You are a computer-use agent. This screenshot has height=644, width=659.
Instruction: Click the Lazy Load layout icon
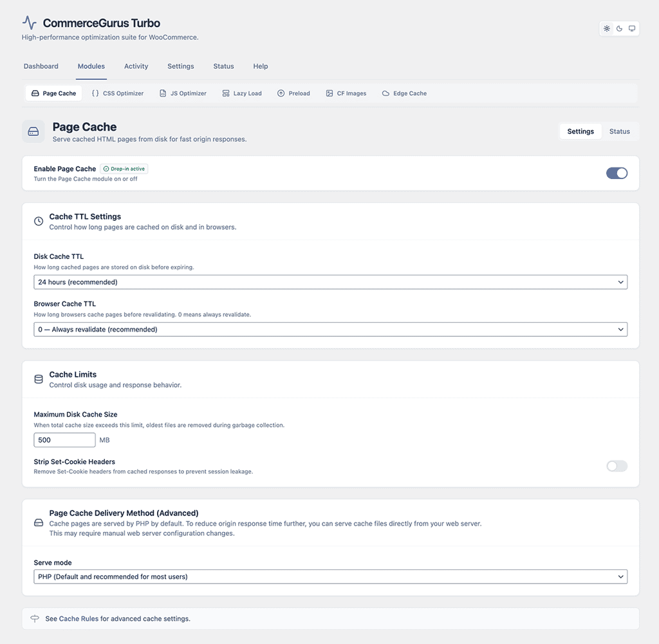point(226,93)
